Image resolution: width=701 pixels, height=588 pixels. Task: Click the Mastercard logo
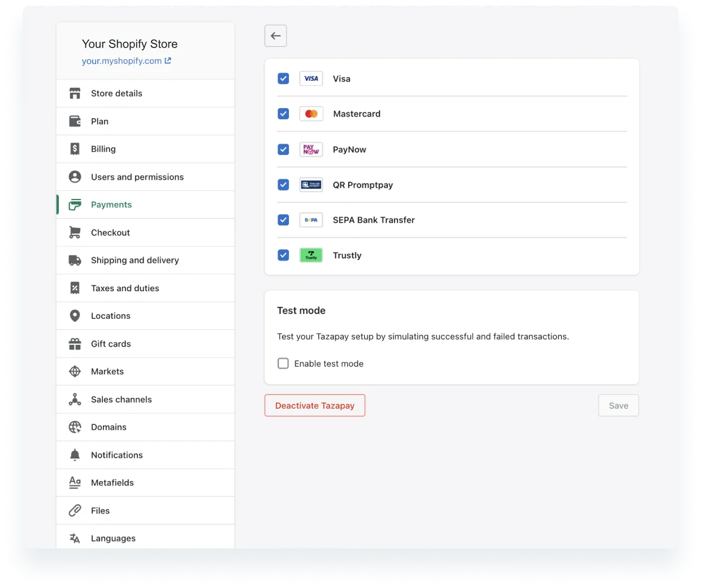coord(311,114)
